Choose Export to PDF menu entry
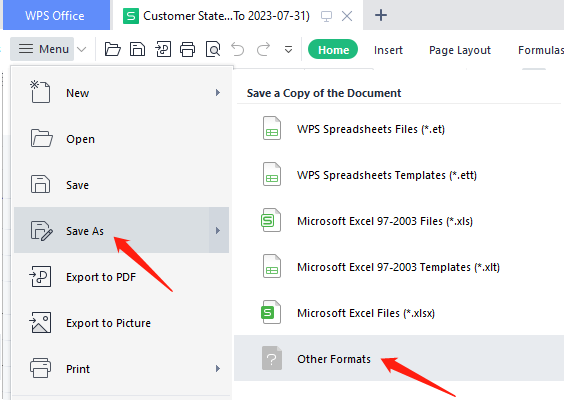 122,277
